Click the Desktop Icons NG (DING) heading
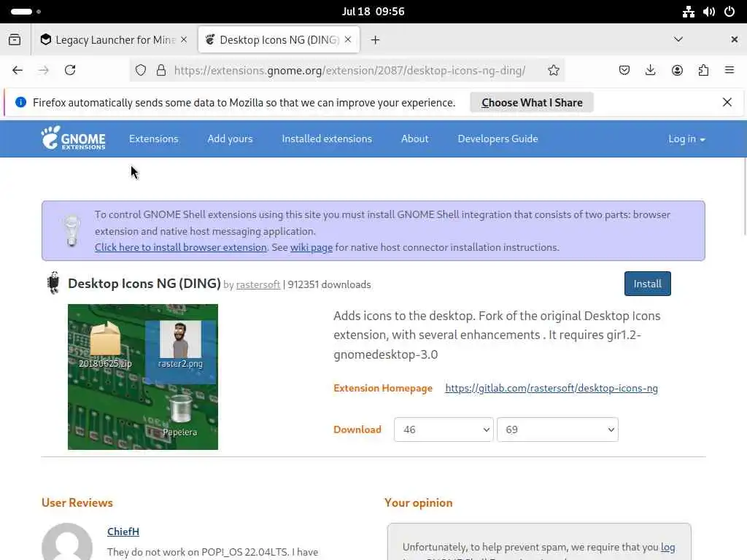The width and height of the screenshot is (747, 560). 144,284
